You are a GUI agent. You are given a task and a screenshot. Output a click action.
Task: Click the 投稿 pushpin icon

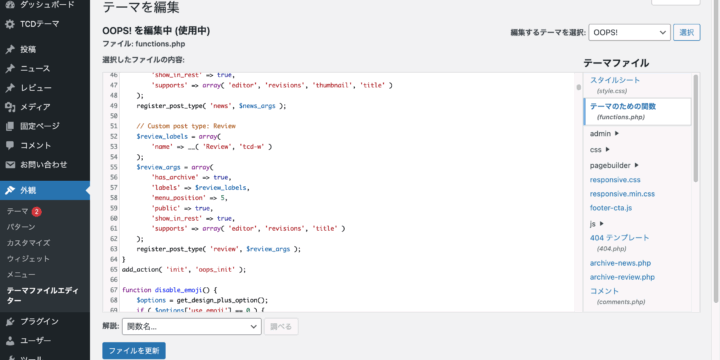pos(10,50)
